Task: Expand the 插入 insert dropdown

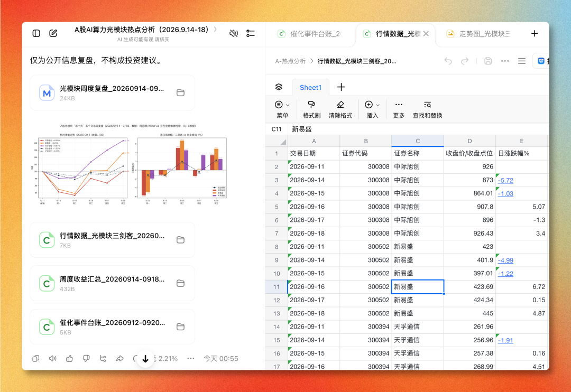Action: (x=377, y=105)
